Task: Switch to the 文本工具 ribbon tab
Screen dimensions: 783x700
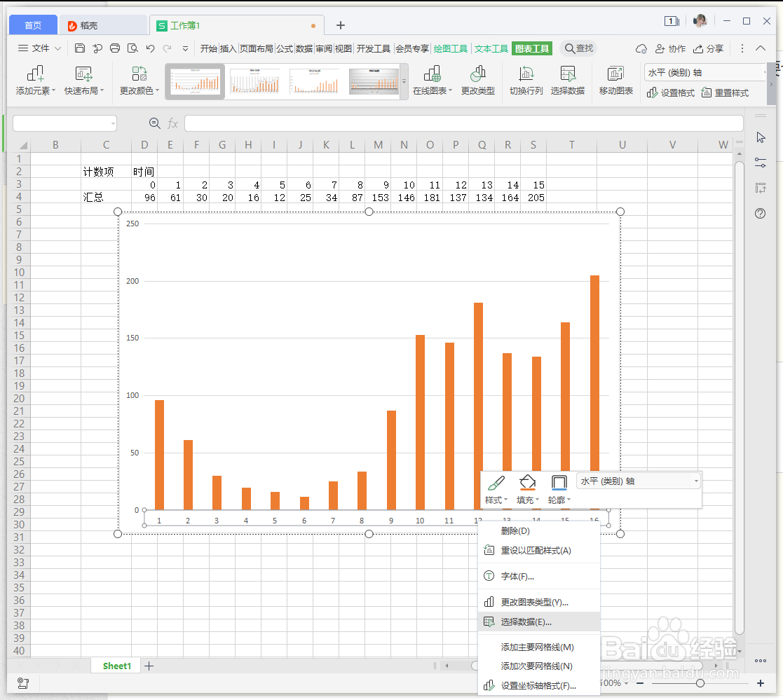Action: 491,48
